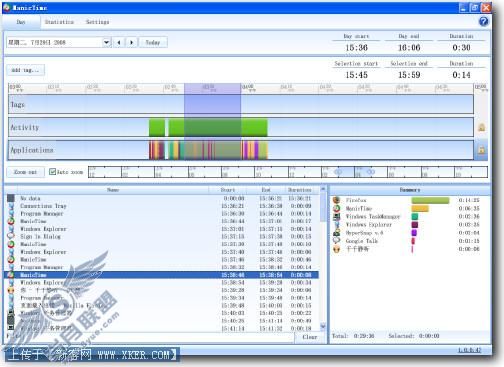Click the Sign In Dialog row icon
Viewport: 504px width, 367px height.
click(x=11, y=236)
